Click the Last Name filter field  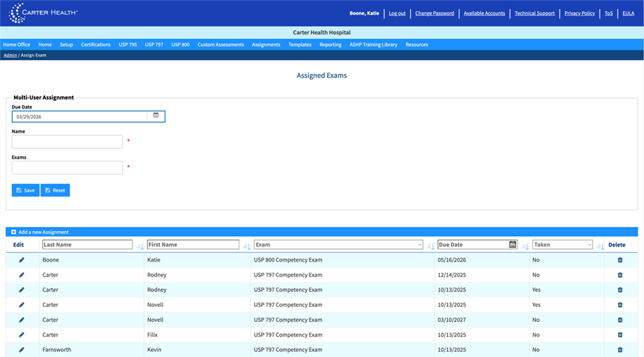pyautogui.click(x=87, y=244)
